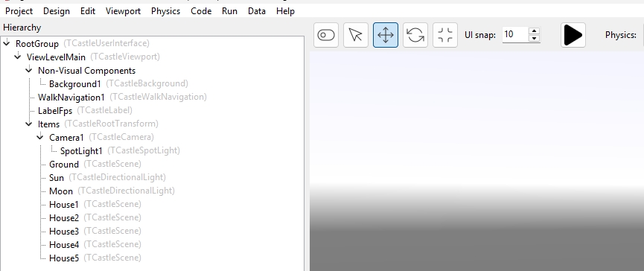Start the physics simulation play button
644x271 pixels.
pos(573,35)
